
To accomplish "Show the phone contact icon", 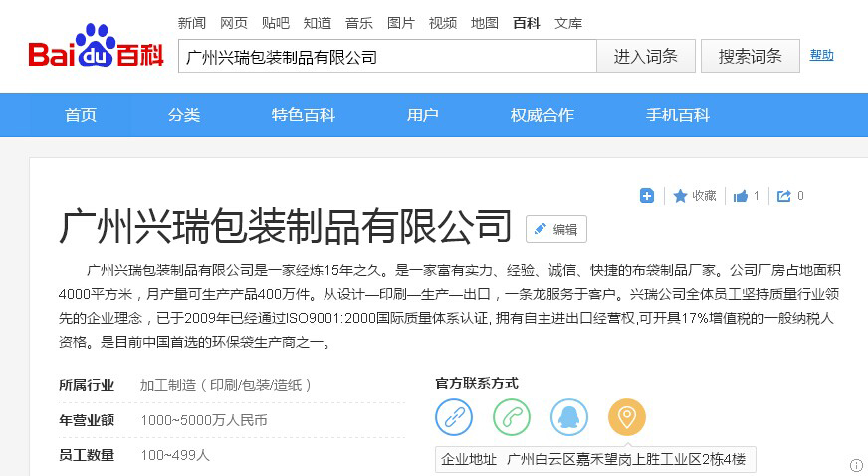I will point(512,417).
